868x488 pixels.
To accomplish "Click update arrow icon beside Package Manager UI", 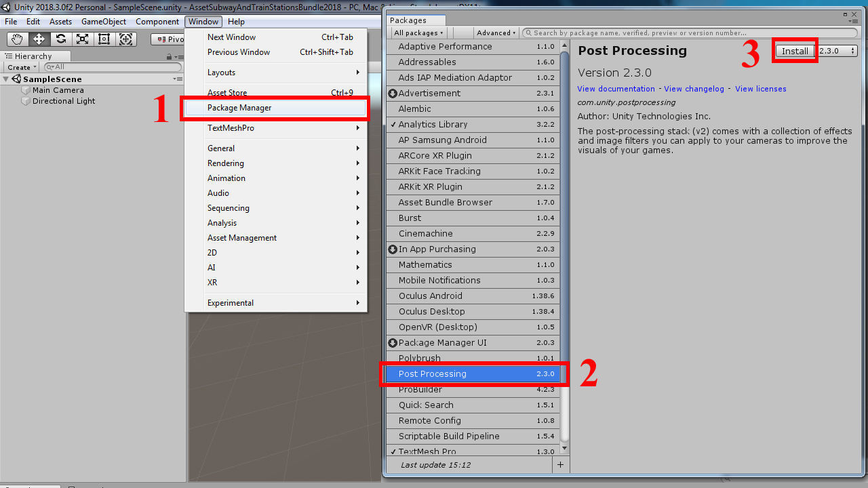I will [x=392, y=343].
